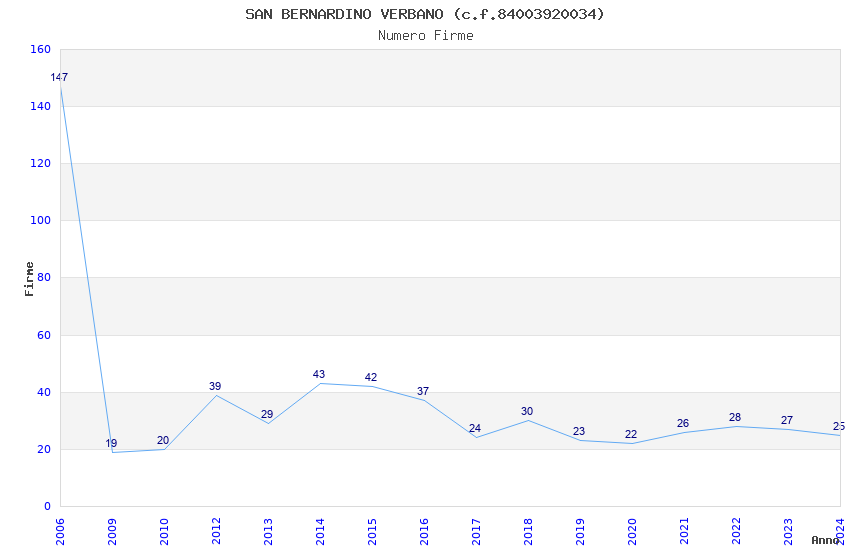Click the y-axis tick value 100
This screenshot has width=850, height=550.
[x=41, y=221]
